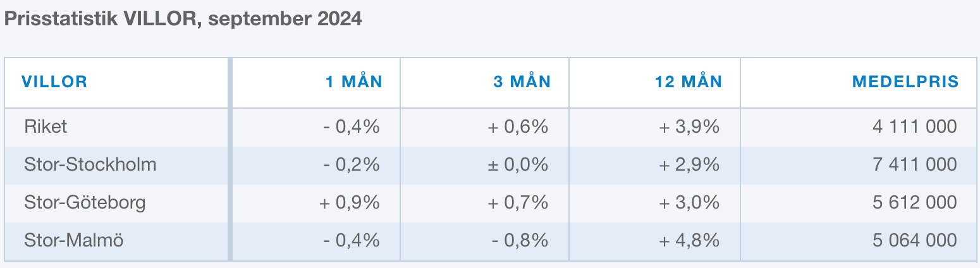Select Stor-Stockholm average price 7 411 000

[914, 164]
